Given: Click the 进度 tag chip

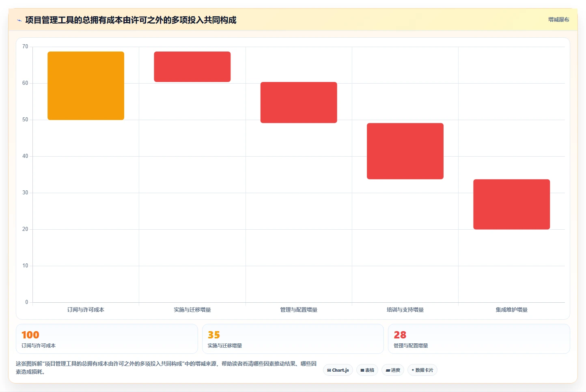Looking at the screenshot, I should point(393,370).
